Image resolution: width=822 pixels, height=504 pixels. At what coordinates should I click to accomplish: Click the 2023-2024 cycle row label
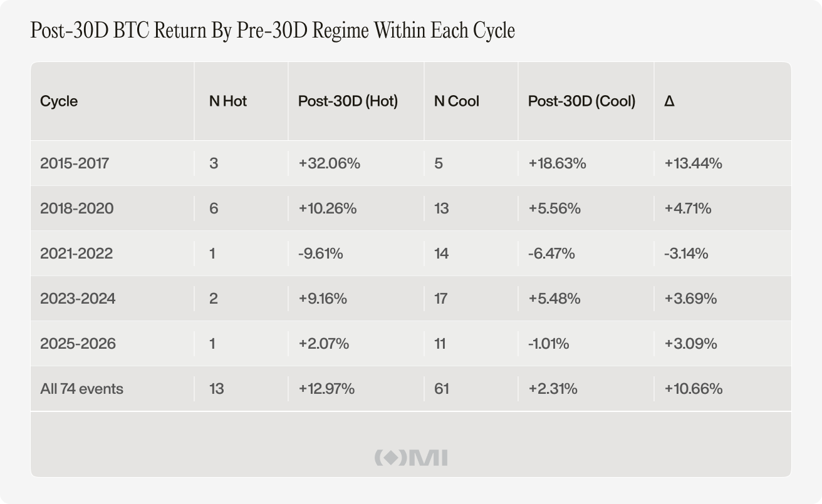78,299
